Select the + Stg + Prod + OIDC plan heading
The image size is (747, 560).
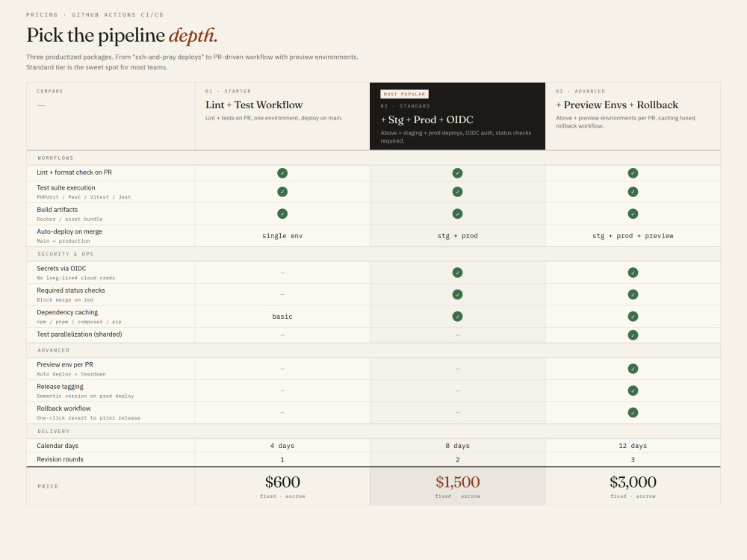427,119
